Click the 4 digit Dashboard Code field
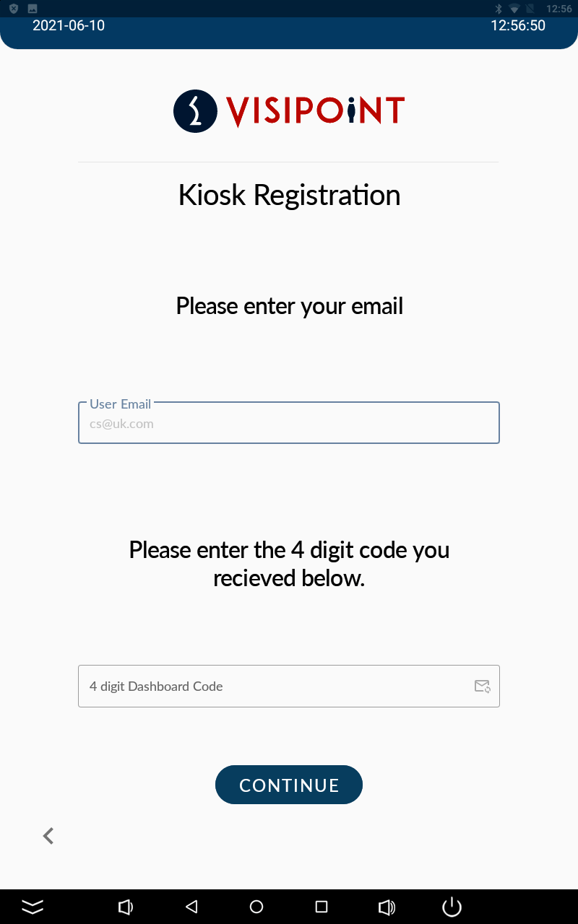The height and width of the screenshot is (924, 578). click(x=275, y=686)
